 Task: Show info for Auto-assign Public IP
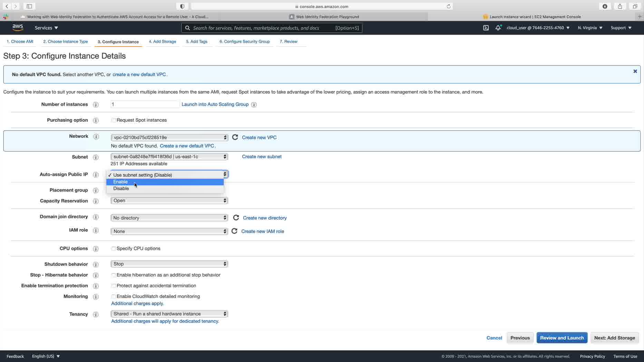(x=96, y=175)
